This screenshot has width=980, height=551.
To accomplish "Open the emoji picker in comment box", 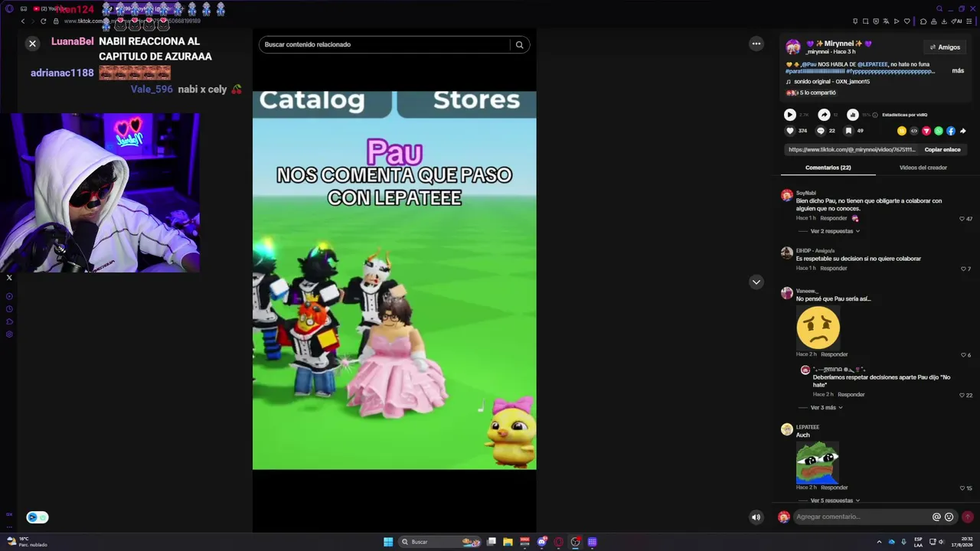I will pyautogui.click(x=949, y=517).
